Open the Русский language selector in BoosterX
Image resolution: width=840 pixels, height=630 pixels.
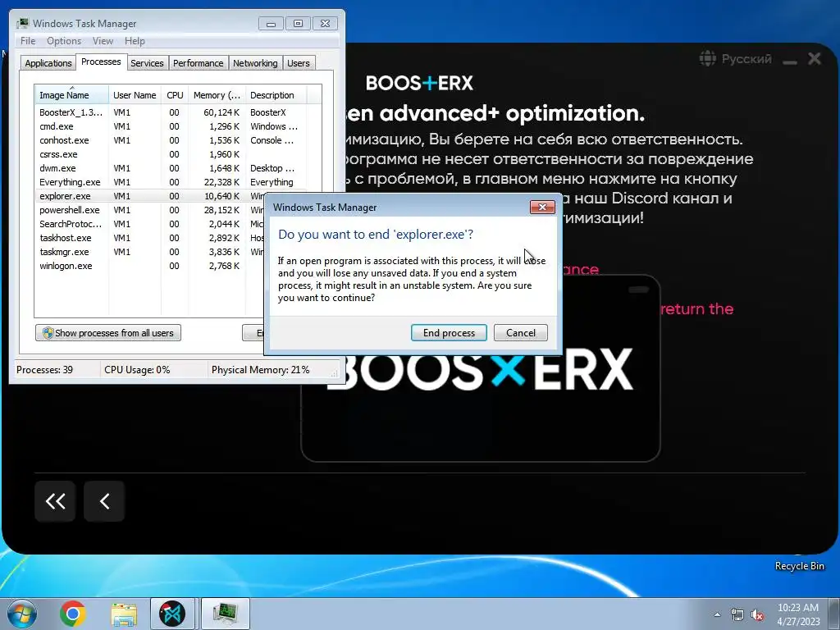736,58
